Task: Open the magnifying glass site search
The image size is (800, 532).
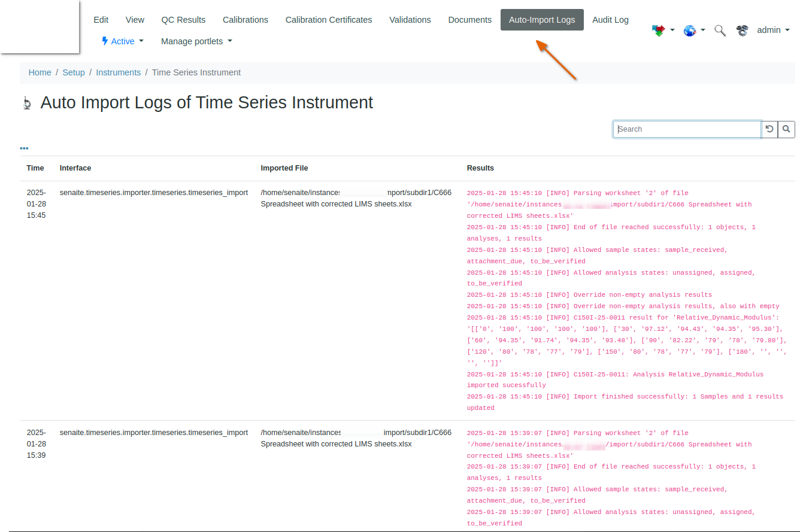Action: tap(720, 31)
